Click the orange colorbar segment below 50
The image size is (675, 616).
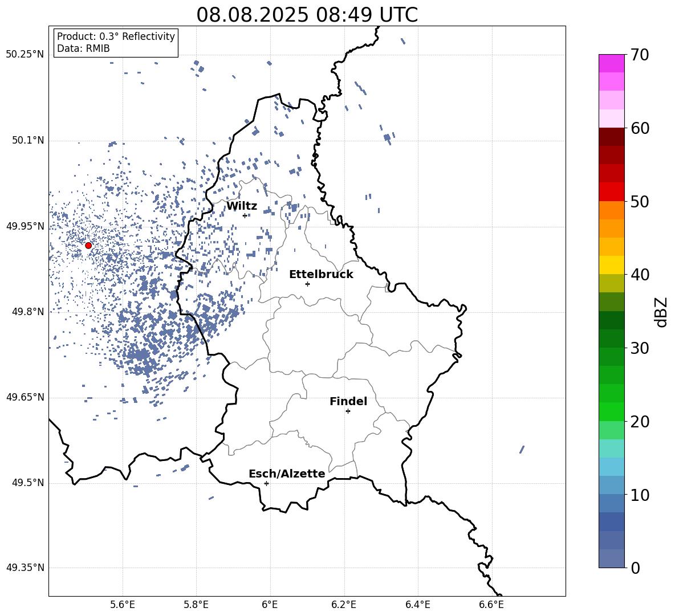point(612,210)
